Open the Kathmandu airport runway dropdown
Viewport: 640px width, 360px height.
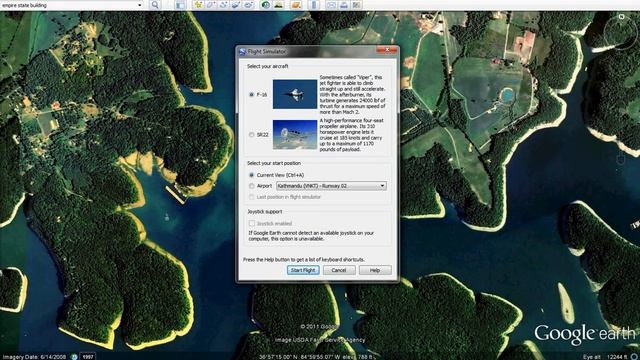click(331, 186)
